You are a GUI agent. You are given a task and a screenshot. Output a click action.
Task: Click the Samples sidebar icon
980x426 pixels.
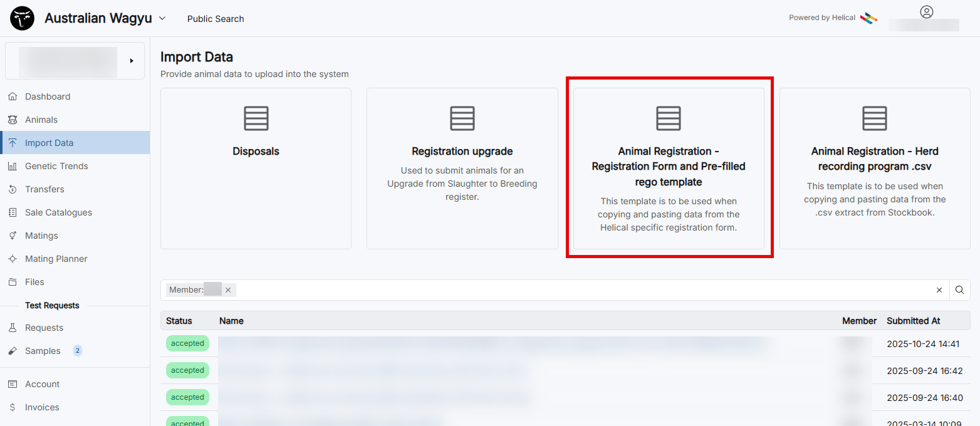[x=13, y=351]
